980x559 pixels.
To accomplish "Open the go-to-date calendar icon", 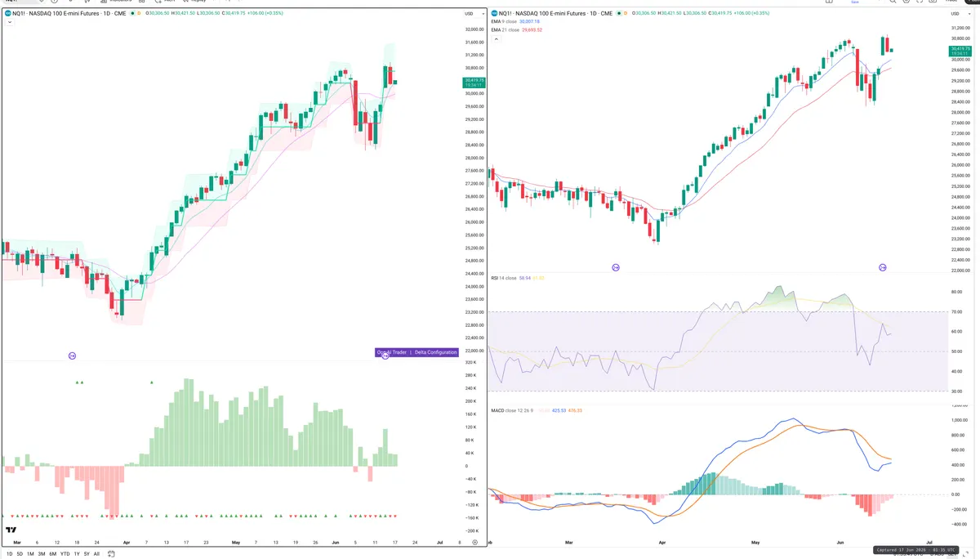I will tap(111, 553).
